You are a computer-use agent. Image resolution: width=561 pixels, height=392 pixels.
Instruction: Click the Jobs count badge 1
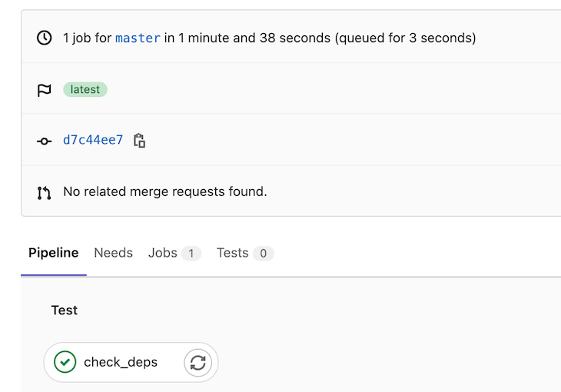click(191, 254)
